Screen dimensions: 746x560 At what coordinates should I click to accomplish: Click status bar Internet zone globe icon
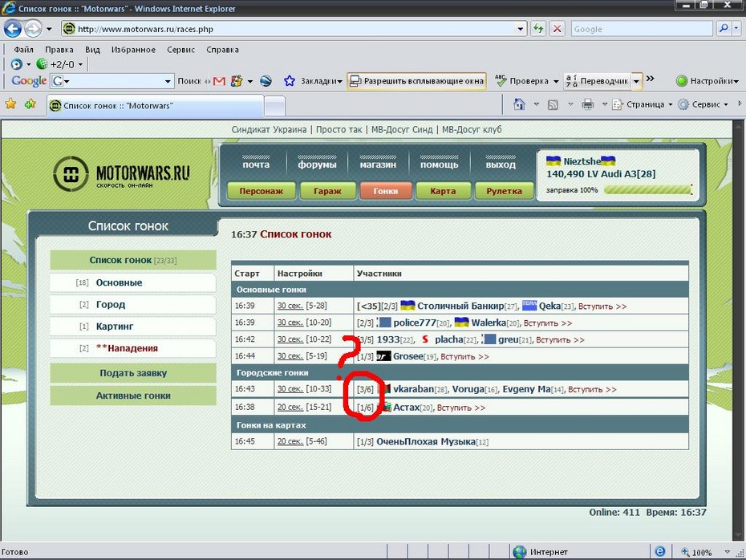pos(519,552)
